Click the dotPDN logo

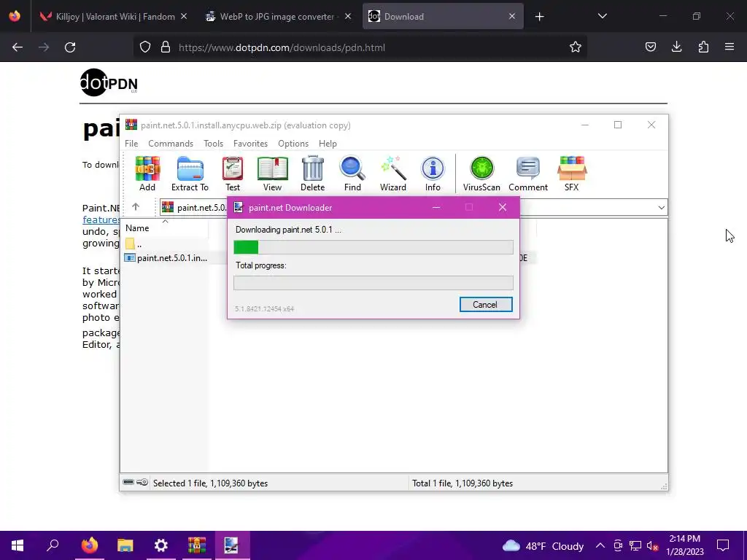tap(109, 82)
